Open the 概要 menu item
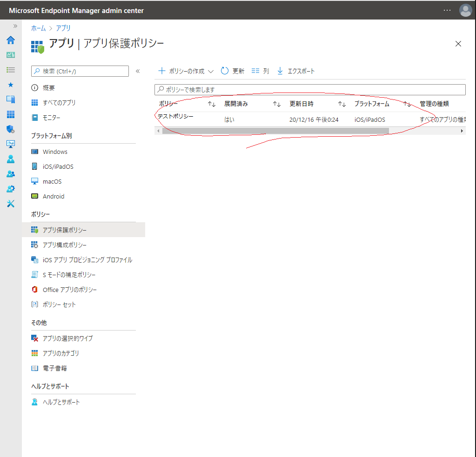Screen dimensions: 476x457 (43, 88)
